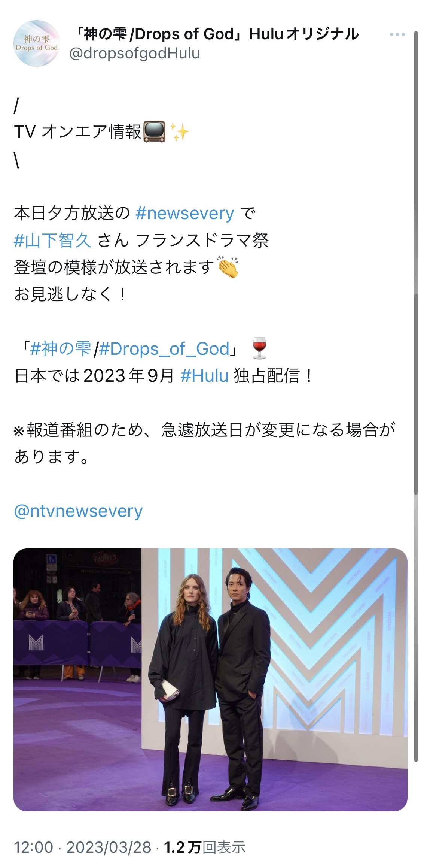Open the #Hulu hashtag

[x=205, y=376]
